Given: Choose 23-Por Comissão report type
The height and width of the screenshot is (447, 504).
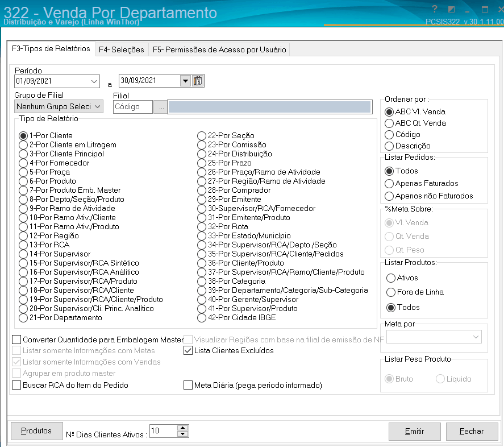Looking at the screenshot, I should 202,145.
